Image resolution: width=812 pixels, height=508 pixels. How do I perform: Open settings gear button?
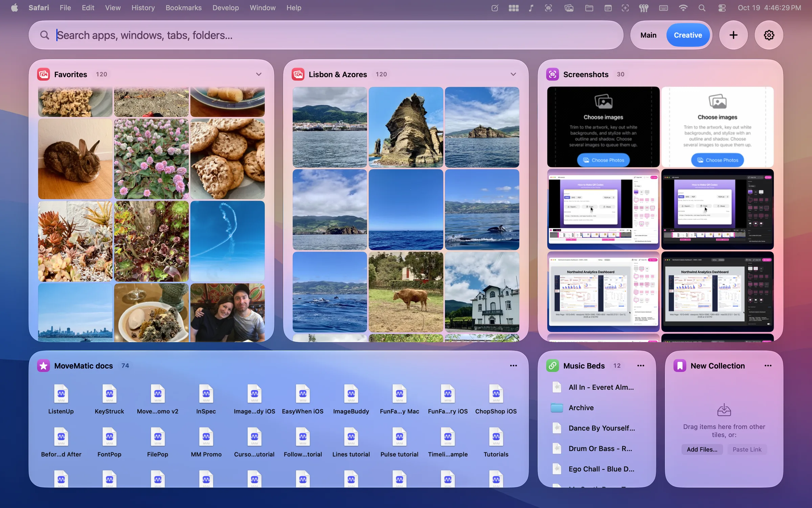(x=769, y=35)
